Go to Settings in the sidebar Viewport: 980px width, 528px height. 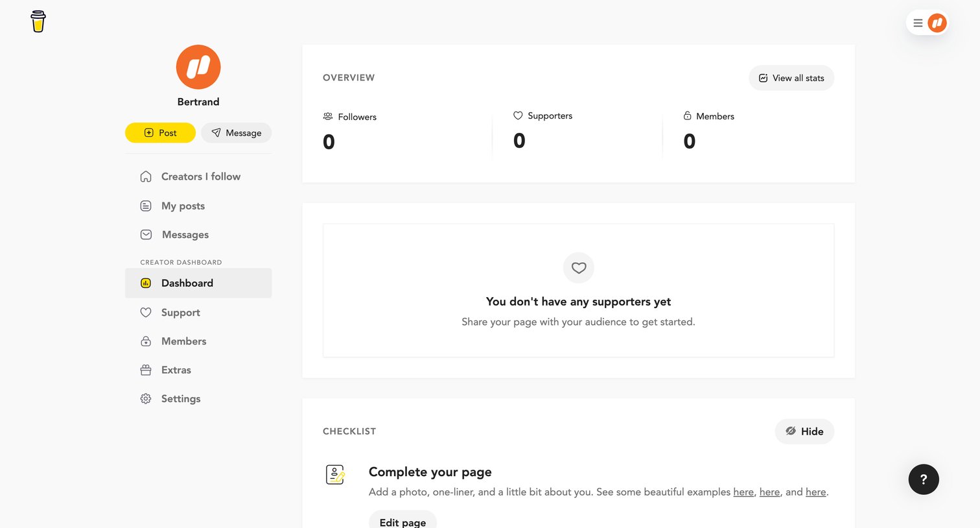click(x=181, y=399)
